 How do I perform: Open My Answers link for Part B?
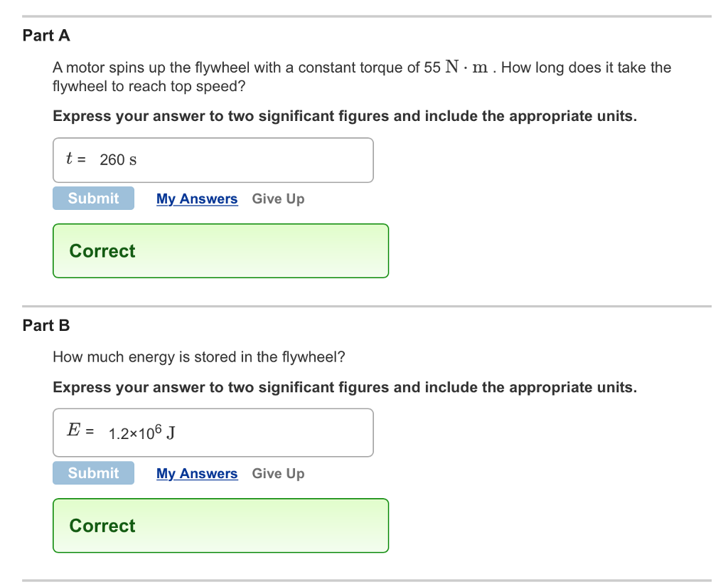click(197, 474)
